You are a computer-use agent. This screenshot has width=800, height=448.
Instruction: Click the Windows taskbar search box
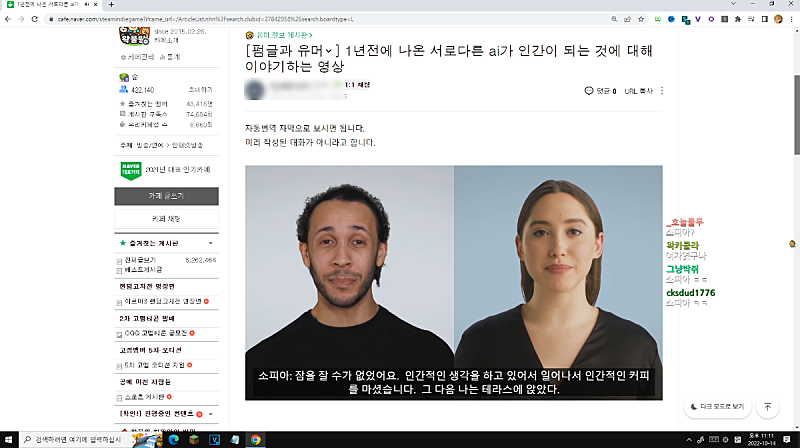70,439
